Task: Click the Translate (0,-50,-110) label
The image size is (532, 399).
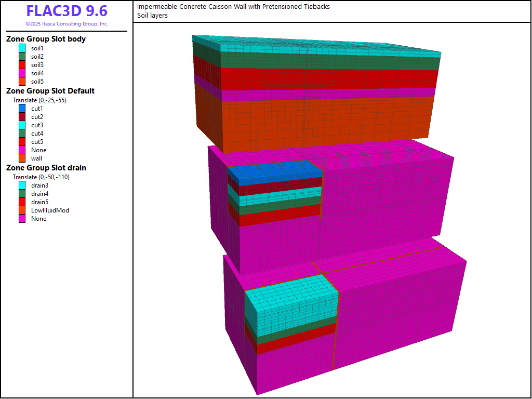Action: [41, 177]
